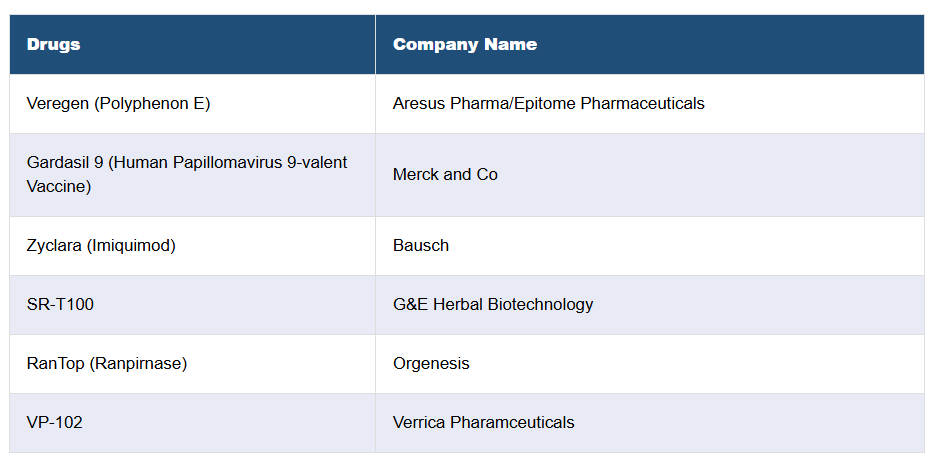Select the Merck and Co cell
This screenshot has width=933, height=465.
click(x=445, y=174)
